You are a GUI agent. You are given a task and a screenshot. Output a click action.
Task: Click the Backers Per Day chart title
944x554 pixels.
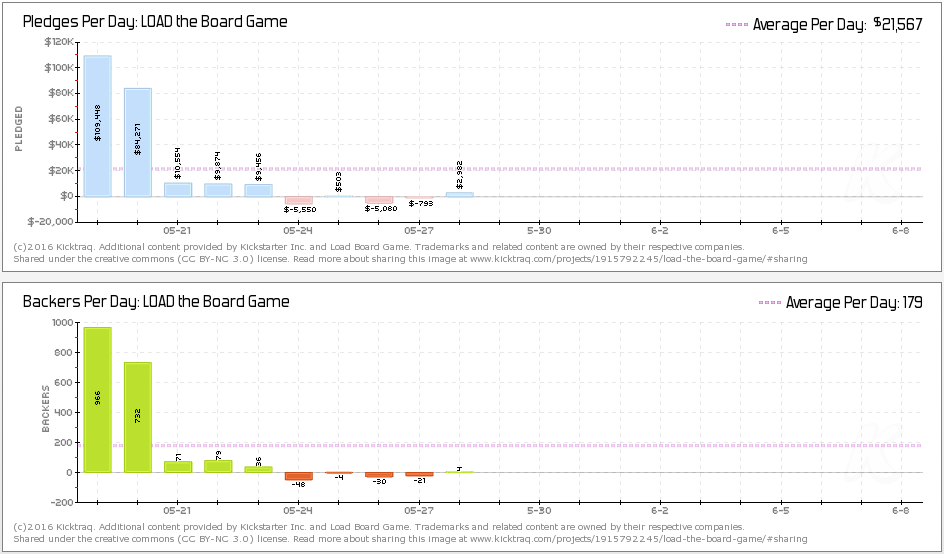click(x=156, y=301)
